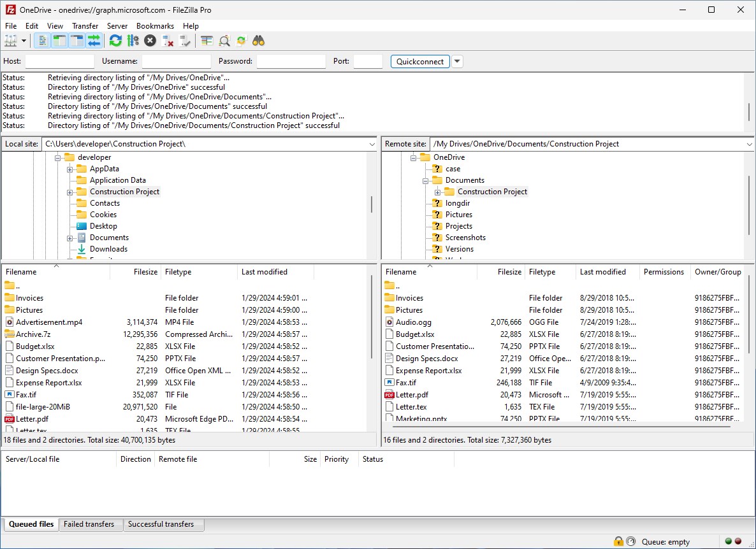Search for files with the binoculars icon

click(x=258, y=40)
